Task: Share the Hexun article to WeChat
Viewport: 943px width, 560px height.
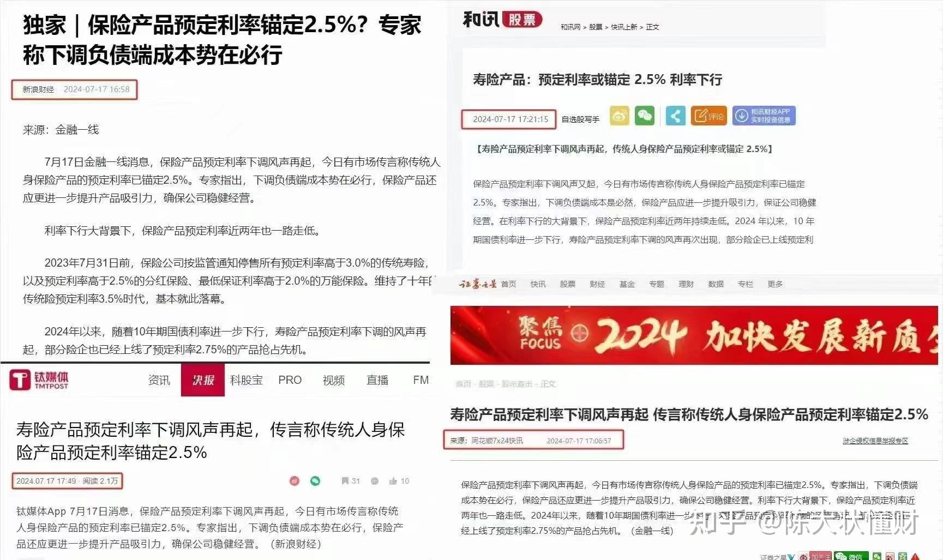Action: pyautogui.click(x=645, y=116)
